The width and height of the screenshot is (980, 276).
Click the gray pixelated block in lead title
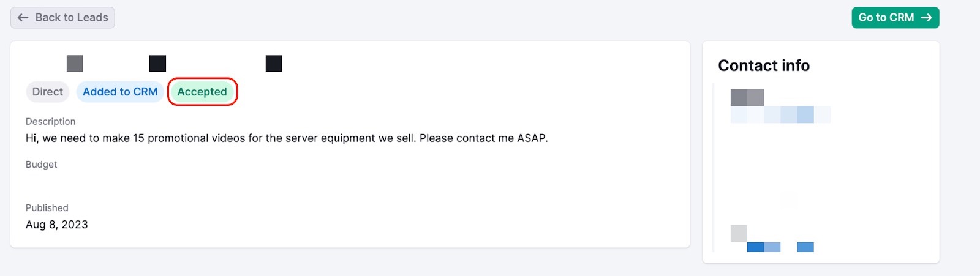(75, 64)
